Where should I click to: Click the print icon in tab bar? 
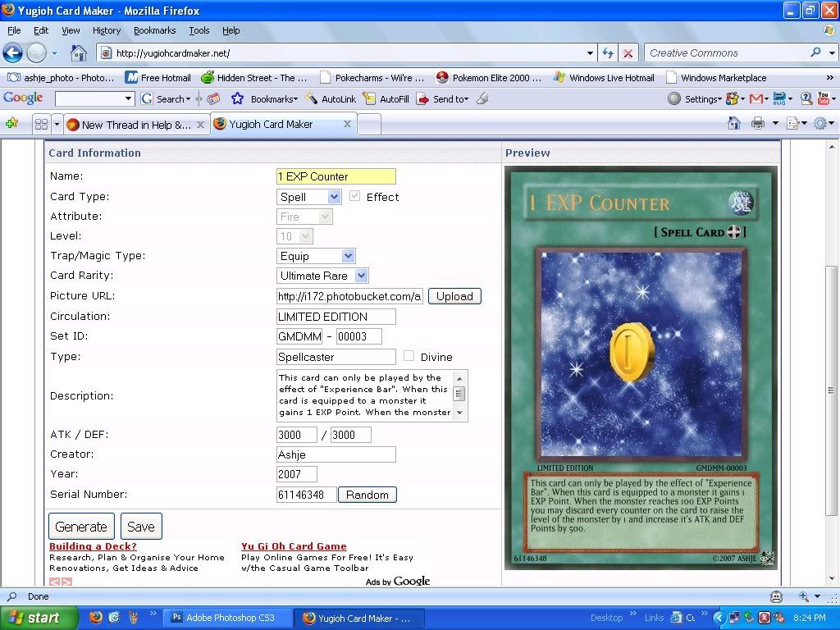pyautogui.click(x=758, y=124)
